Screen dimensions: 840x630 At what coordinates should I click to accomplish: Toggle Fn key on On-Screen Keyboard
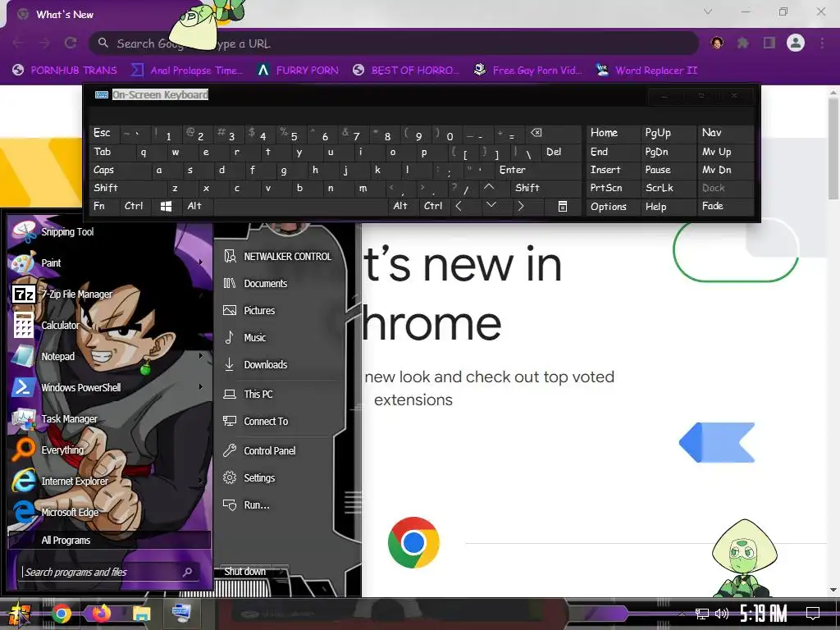103,206
